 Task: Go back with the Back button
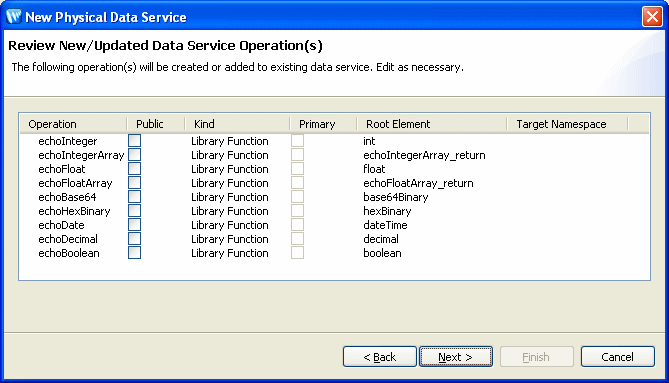point(380,357)
